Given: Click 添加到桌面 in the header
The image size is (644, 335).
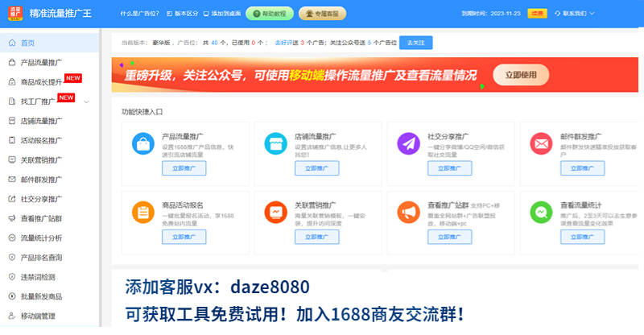Looking at the screenshot, I should coord(222,14).
